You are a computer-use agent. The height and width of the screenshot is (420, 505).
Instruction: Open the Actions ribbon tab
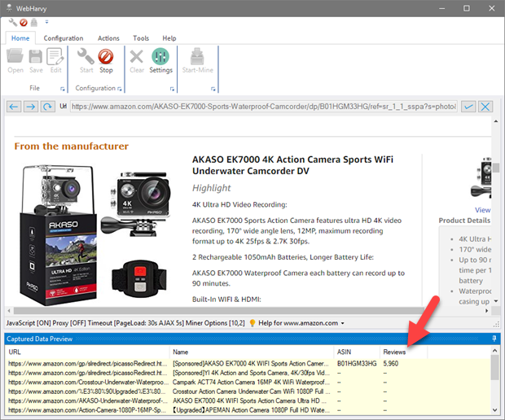108,38
